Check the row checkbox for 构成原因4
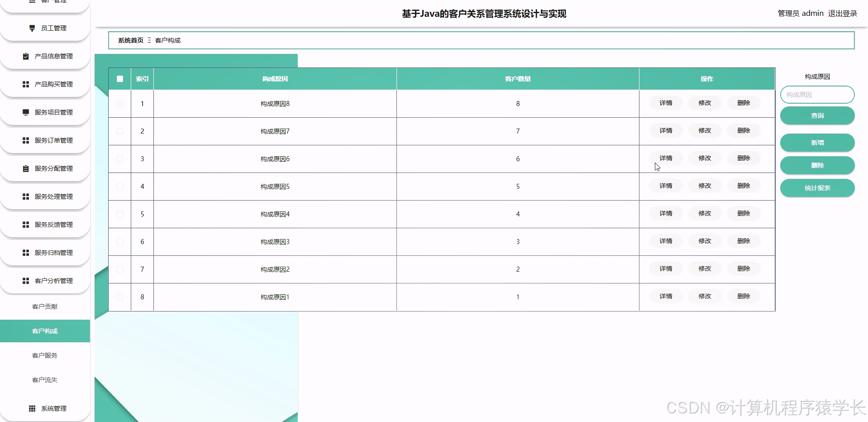The image size is (868, 422). (x=120, y=214)
